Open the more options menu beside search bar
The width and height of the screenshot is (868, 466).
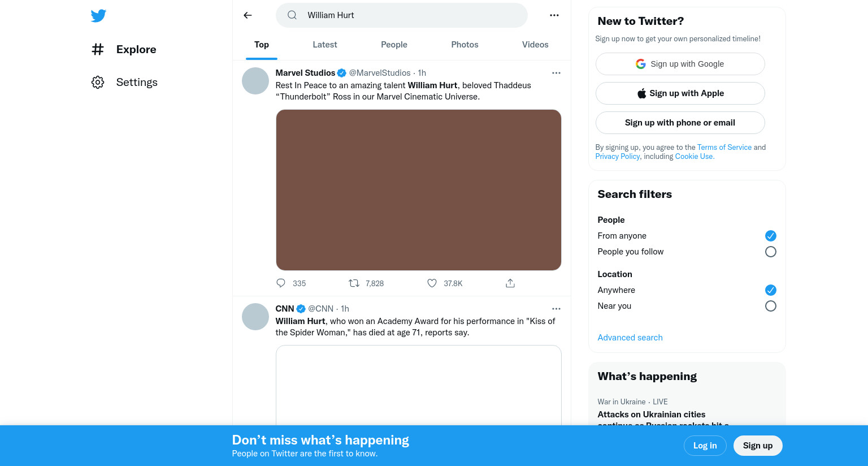pyautogui.click(x=554, y=15)
